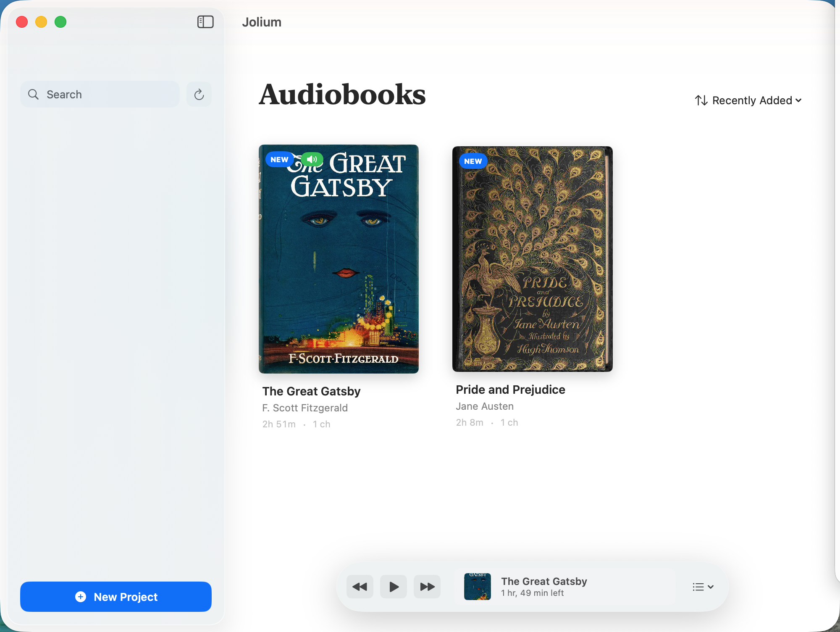This screenshot has width=840, height=632.
Task: Click author F. Scott Fitzgerald
Action: point(305,408)
